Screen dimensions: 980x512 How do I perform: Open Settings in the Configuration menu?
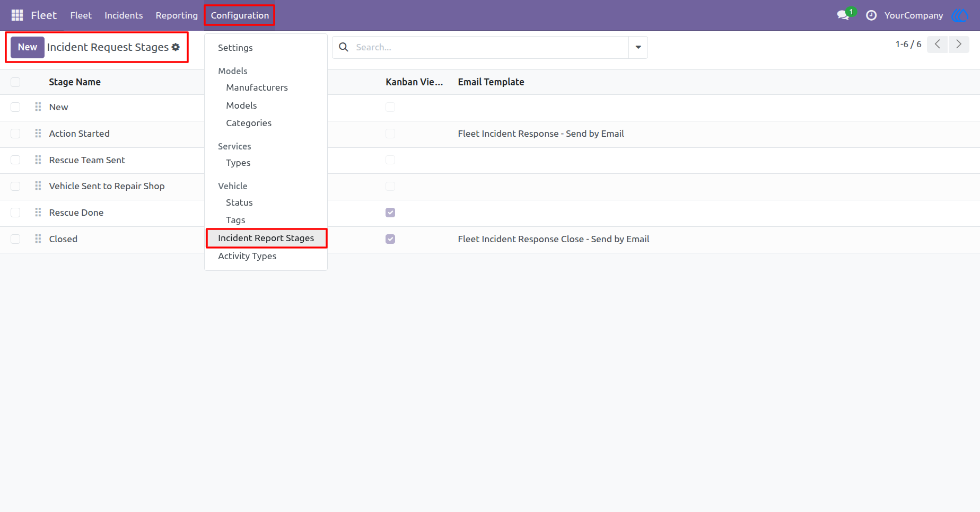click(235, 48)
